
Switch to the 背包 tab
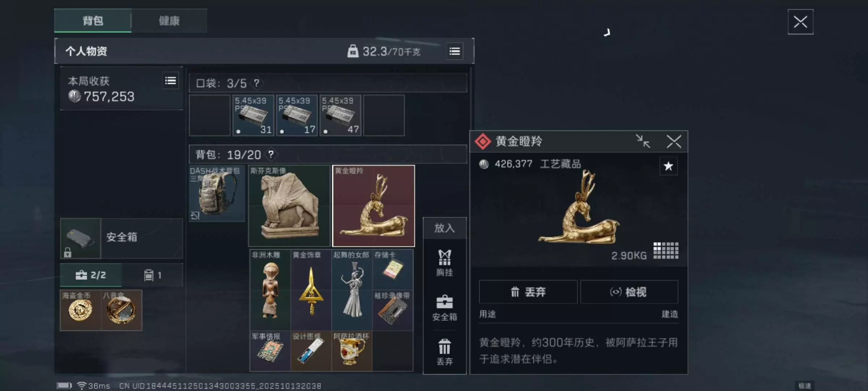93,21
